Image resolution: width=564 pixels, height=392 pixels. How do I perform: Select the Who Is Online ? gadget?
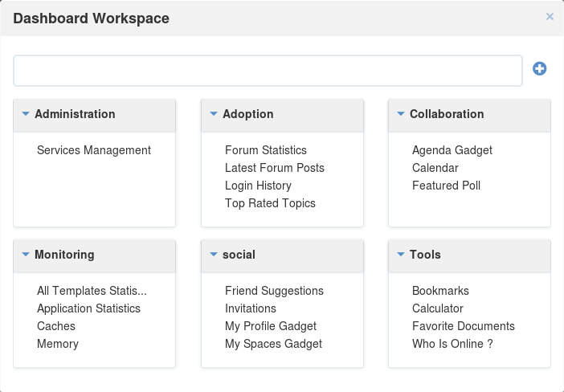click(x=452, y=344)
